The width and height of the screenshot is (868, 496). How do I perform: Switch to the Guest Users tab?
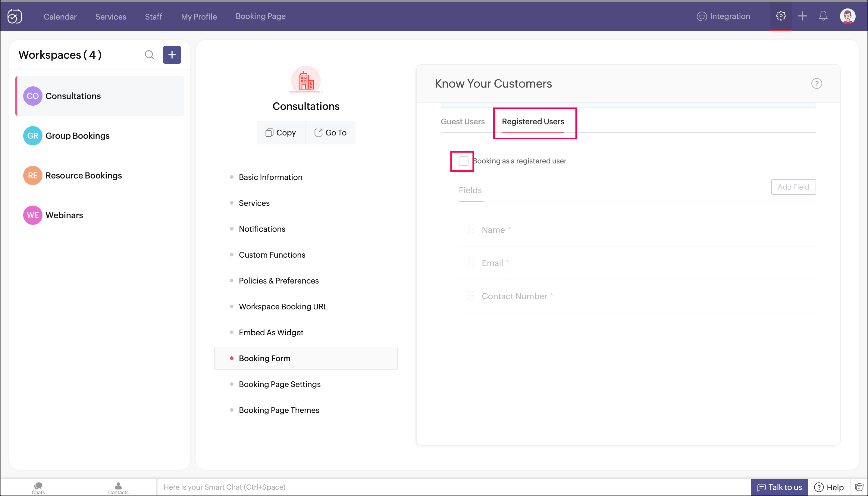pyautogui.click(x=462, y=122)
